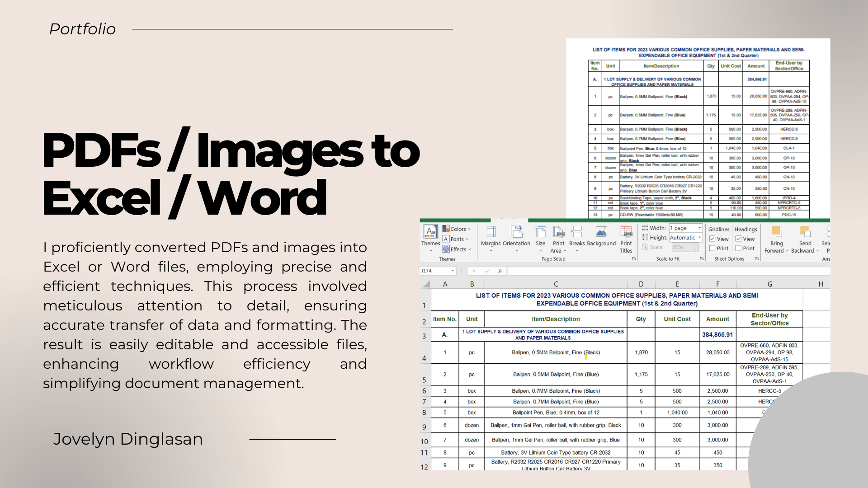Click the 'Amount' header cell in spreadsheet

coord(717,319)
